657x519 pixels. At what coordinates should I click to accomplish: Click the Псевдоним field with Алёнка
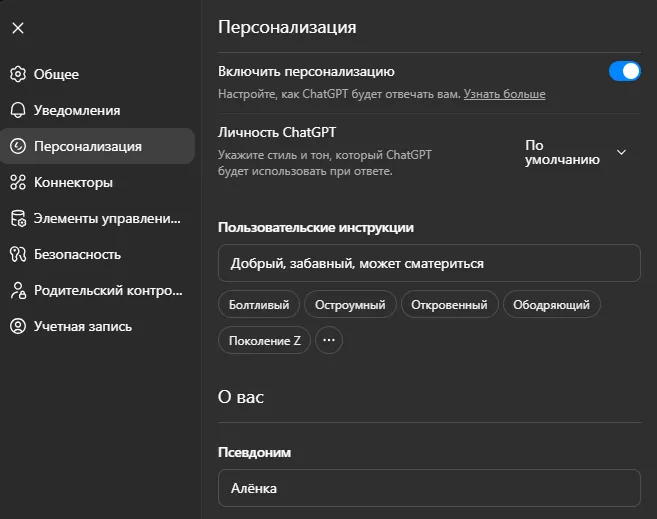pos(429,488)
